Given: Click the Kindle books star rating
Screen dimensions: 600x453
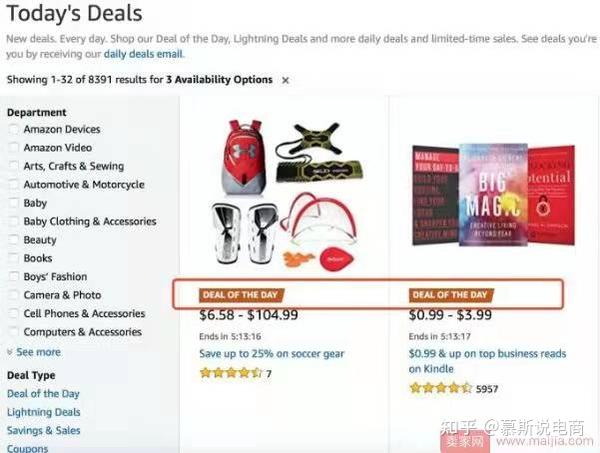Looking at the screenshot, I should 440,388.
